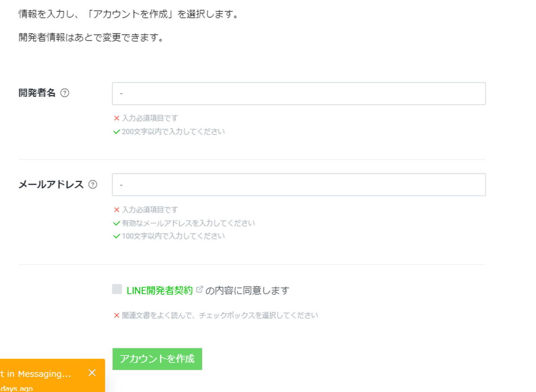Click the days ago notification timestamp
The width and height of the screenshot is (536, 392).
pyautogui.click(x=17, y=388)
